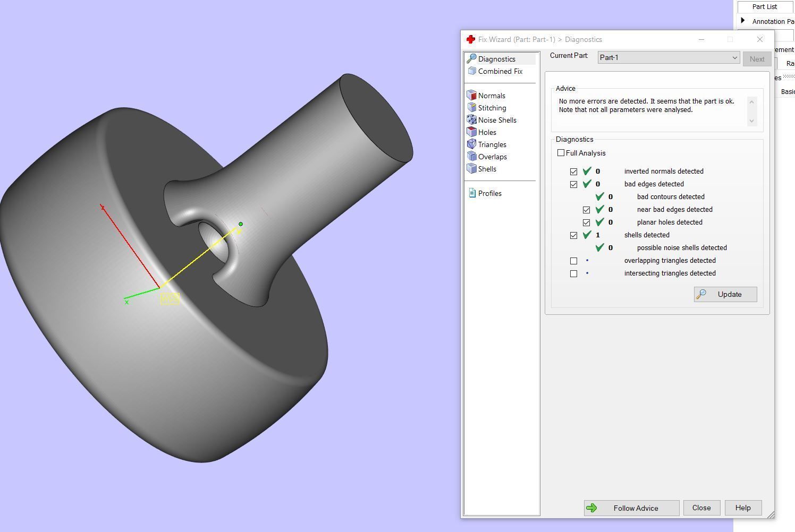795x532 pixels.
Task: Switch to the Normals page label
Action: [492, 96]
